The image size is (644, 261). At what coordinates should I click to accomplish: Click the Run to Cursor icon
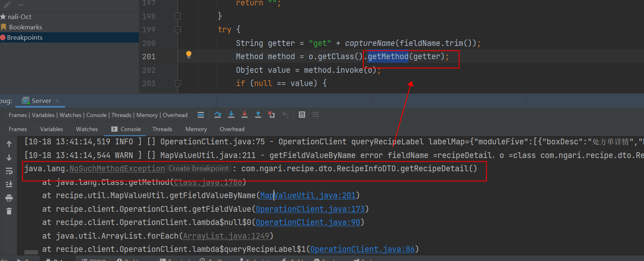285,115
